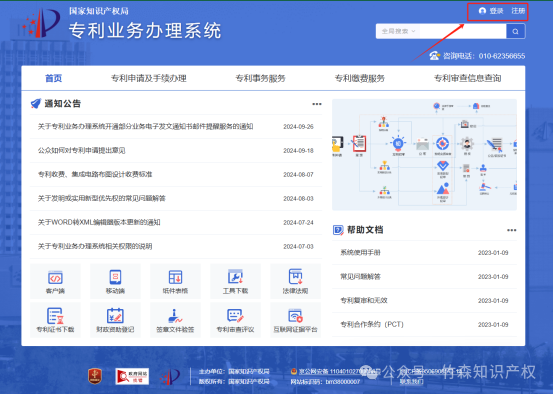Click the 专利业务办理系统 logo emblem in the header

point(41,23)
